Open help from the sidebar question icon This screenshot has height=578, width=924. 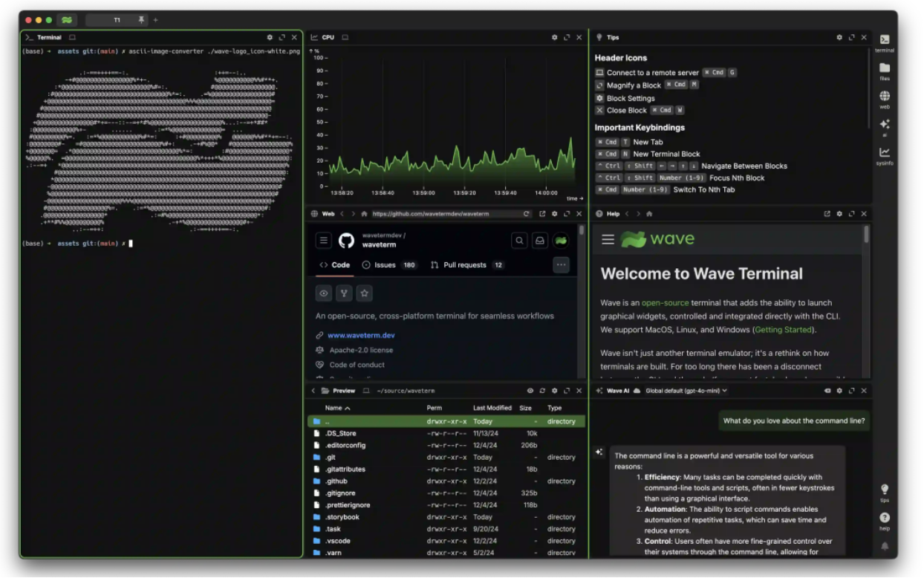tap(884, 520)
